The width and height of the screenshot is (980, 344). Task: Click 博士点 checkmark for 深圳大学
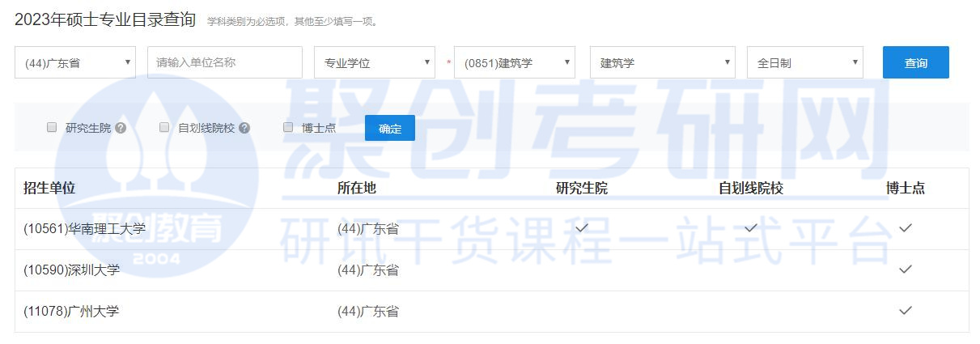(906, 269)
